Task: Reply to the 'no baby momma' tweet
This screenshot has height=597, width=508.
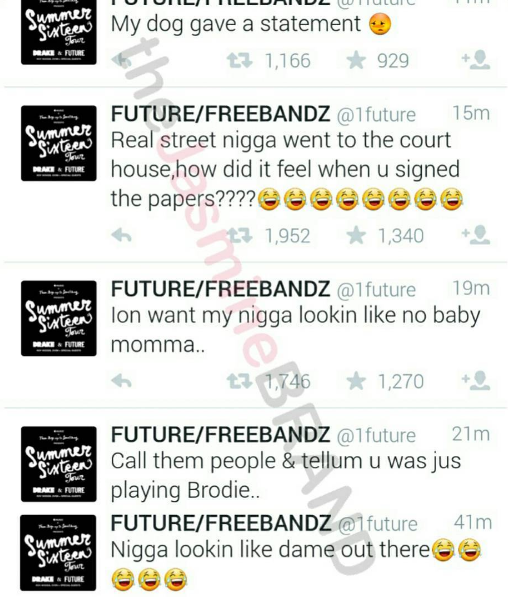Action: (121, 381)
